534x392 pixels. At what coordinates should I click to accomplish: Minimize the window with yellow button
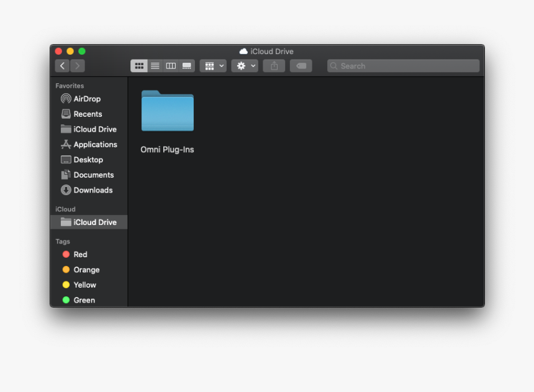click(70, 52)
